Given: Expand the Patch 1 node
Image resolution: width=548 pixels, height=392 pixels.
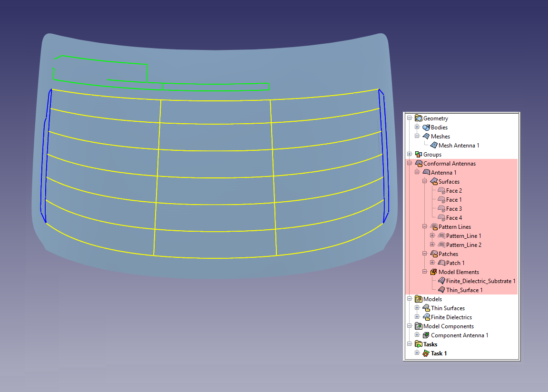Looking at the screenshot, I should coord(432,263).
